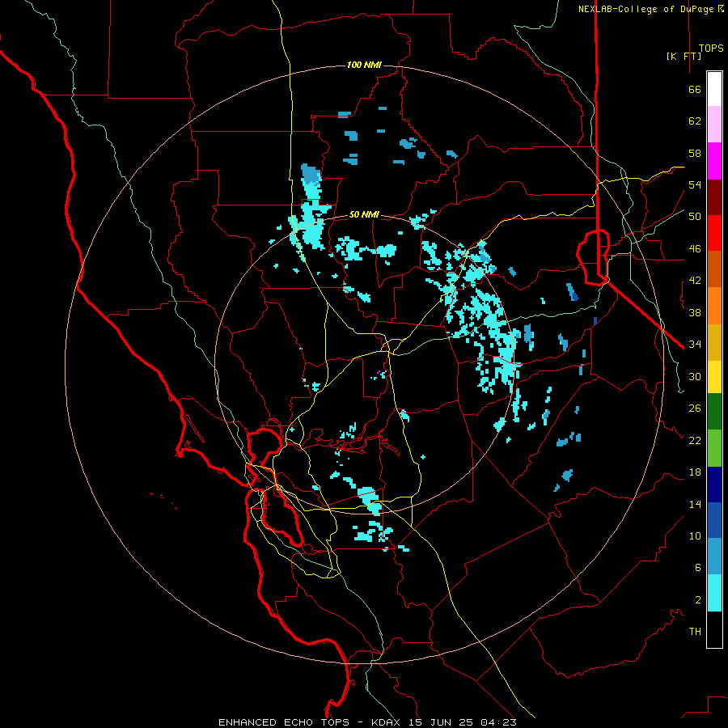Image resolution: width=728 pixels, height=728 pixels.
Task: Click the "TOPS" legend heading
Action: coord(711,49)
